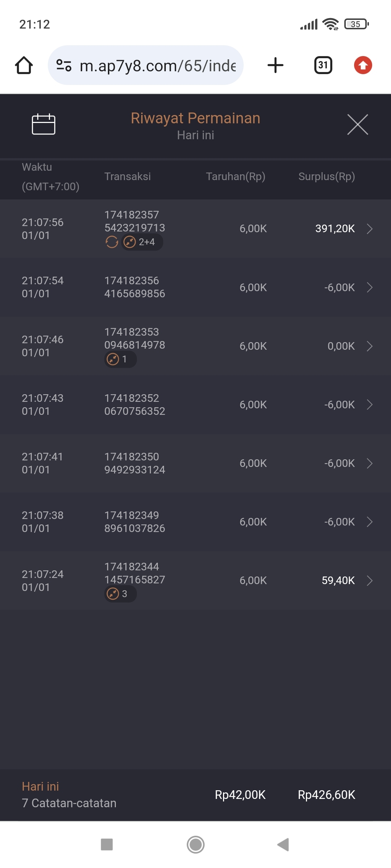Open the calendar date filter icon
This screenshot has width=391, height=868.
pyautogui.click(x=43, y=124)
